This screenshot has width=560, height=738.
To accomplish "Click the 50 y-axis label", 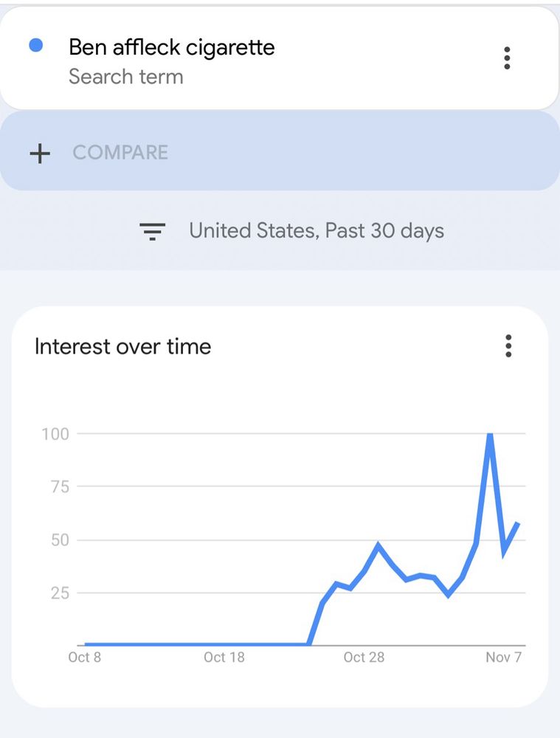I will pos(59,539).
